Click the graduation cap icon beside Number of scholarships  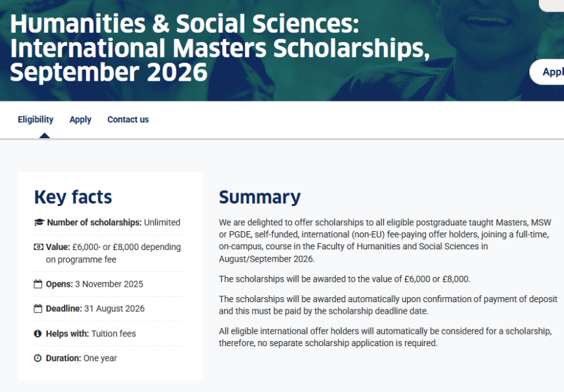[x=39, y=223]
